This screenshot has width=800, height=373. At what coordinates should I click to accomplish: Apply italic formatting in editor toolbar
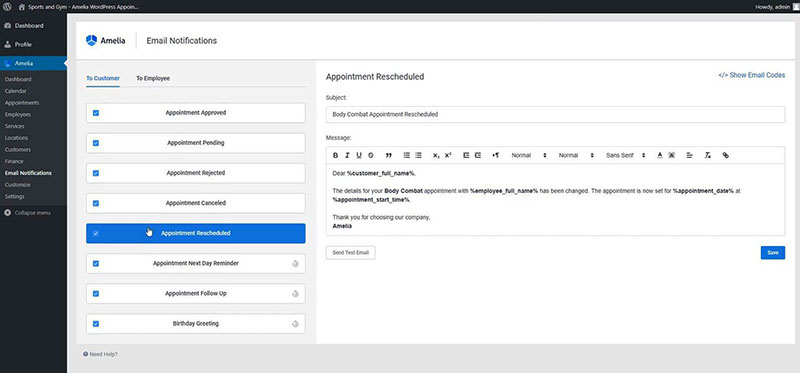coord(347,156)
